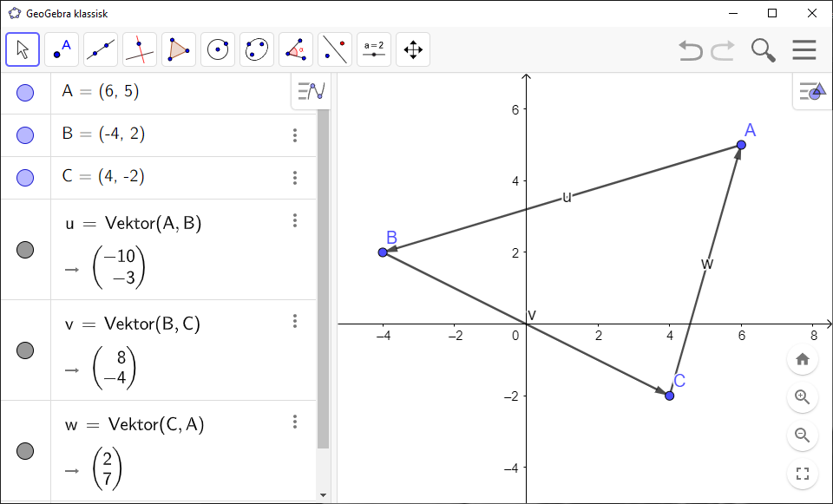Open the three-dot menu for point B
This screenshot has height=504, width=833.
tap(295, 135)
